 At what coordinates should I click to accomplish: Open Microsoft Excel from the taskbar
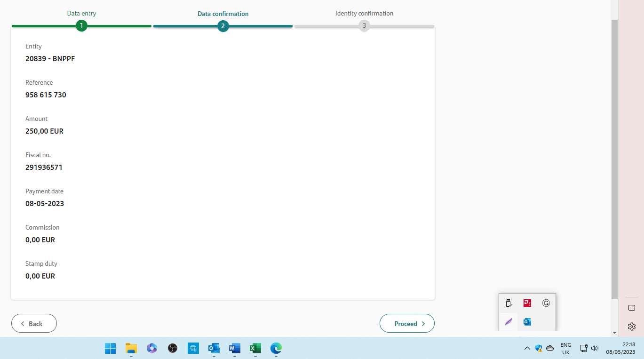coord(255,348)
